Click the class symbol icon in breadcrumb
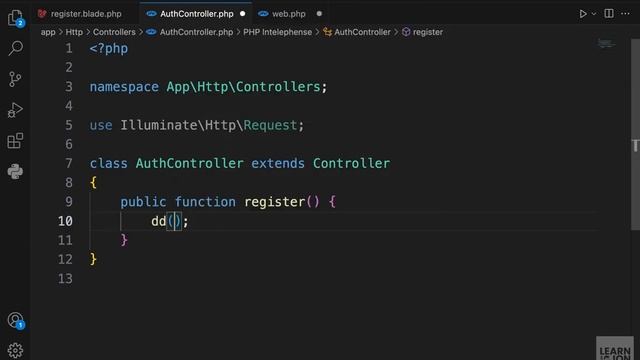Image resolution: width=640 pixels, height=360 pixels. pos(327,32)
